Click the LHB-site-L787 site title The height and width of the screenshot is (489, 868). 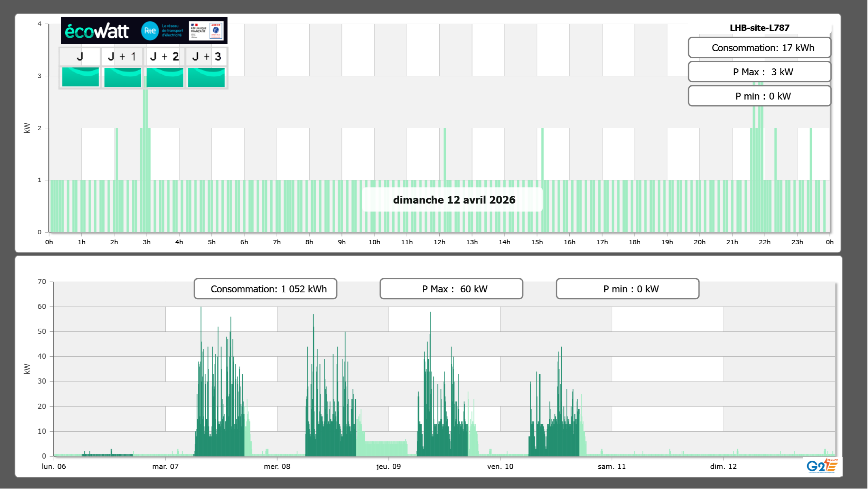point(759,28)
